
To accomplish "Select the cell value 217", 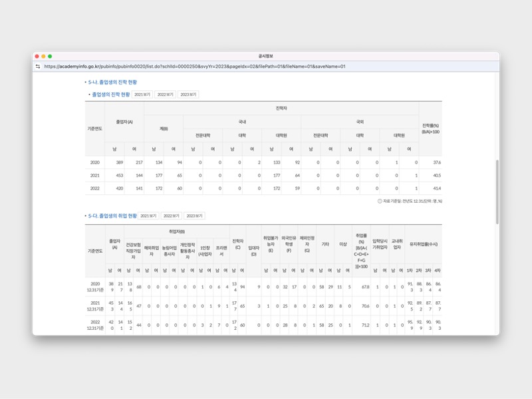I will coord(139,162).
